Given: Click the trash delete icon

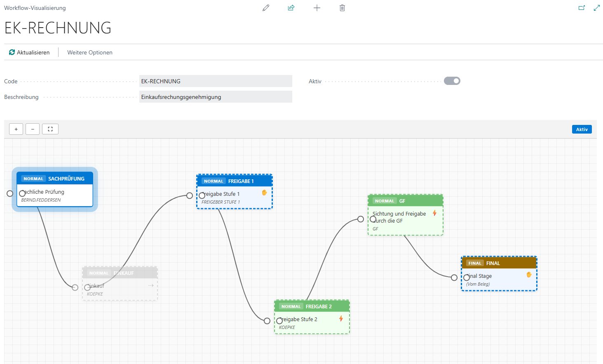Looking at the screenshot, I should tap(342, 8).
